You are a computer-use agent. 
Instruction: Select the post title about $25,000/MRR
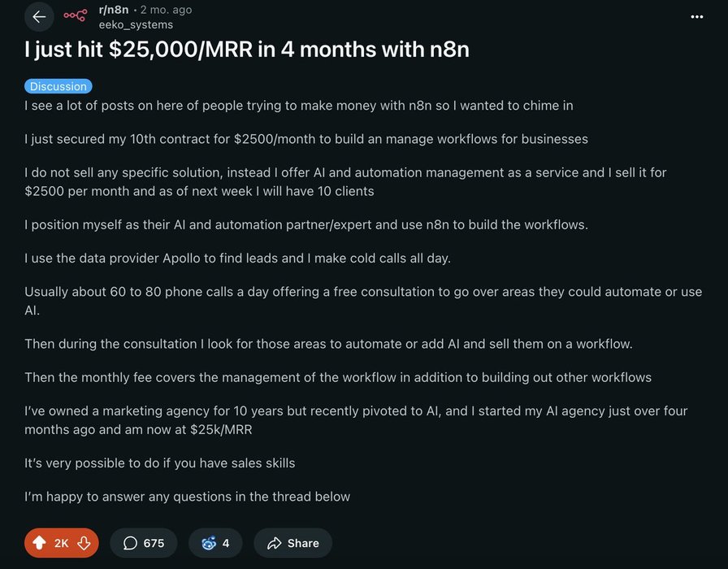[247, 50]
